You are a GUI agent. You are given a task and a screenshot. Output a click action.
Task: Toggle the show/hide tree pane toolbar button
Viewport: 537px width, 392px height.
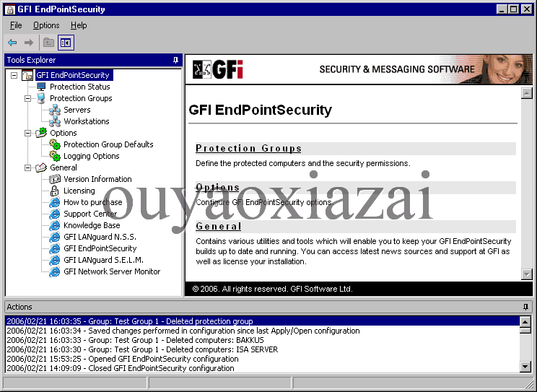click(x=66, y=43)
